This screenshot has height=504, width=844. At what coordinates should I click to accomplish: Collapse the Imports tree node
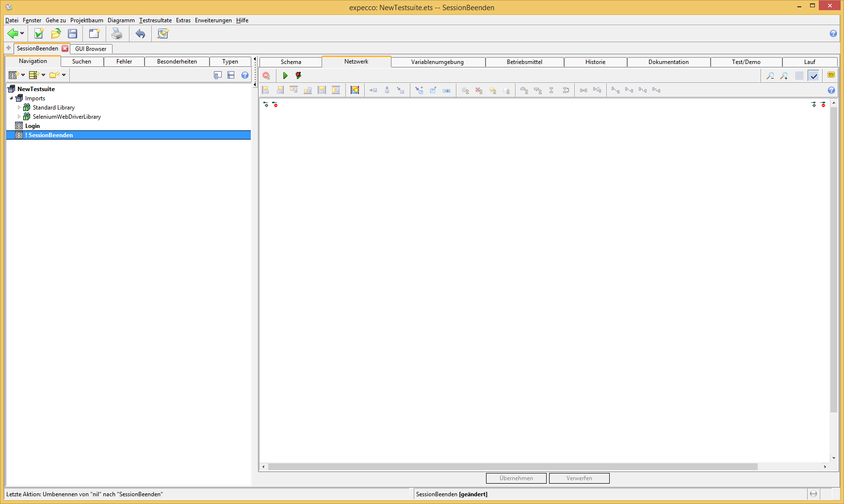[x=12, y=98]
